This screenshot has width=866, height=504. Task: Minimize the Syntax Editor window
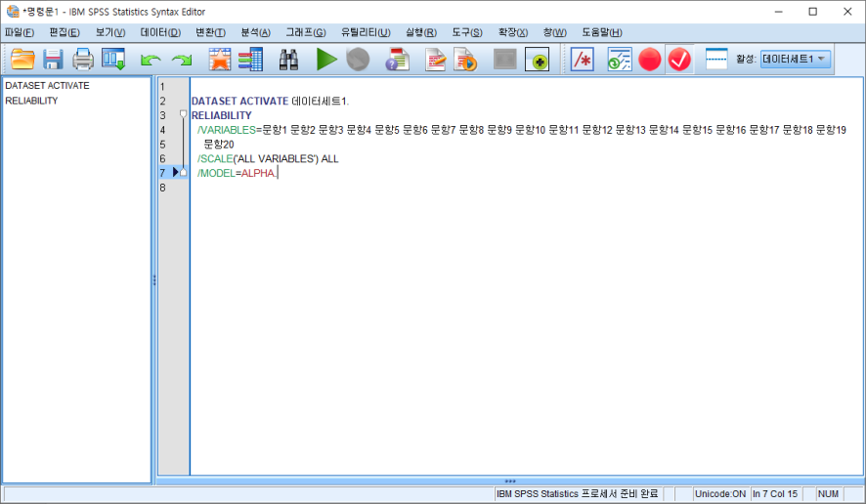click(779, 12)
